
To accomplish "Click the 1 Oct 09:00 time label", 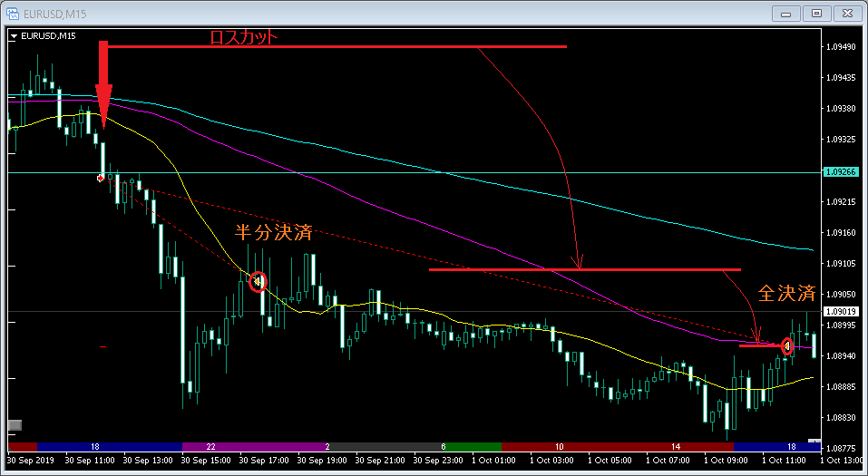I will pyautogui.click(x=727, y=461).
